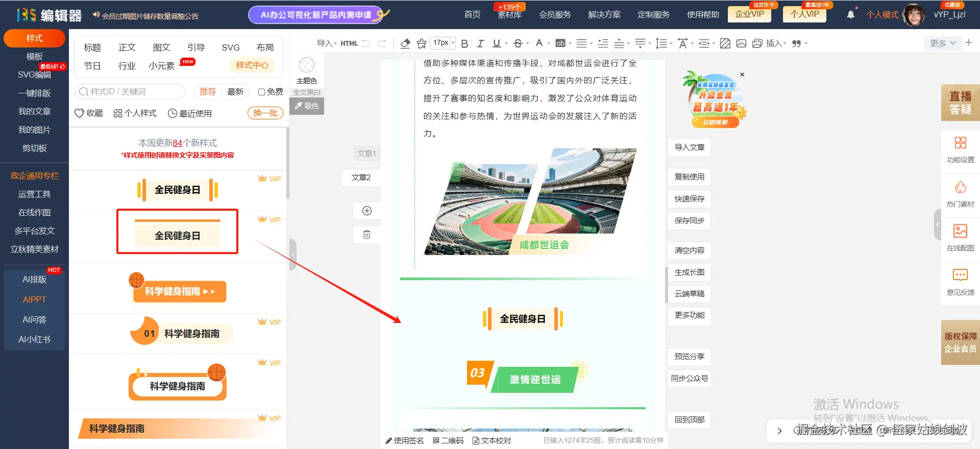Screen dimensions: 980x449
Task: Click the hatched background icon
Action: pos(725,43)
